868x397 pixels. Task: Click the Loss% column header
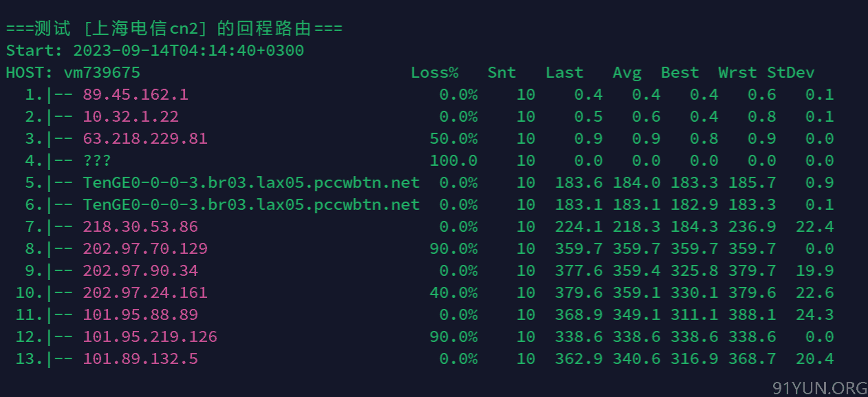[x=435, y=72]
